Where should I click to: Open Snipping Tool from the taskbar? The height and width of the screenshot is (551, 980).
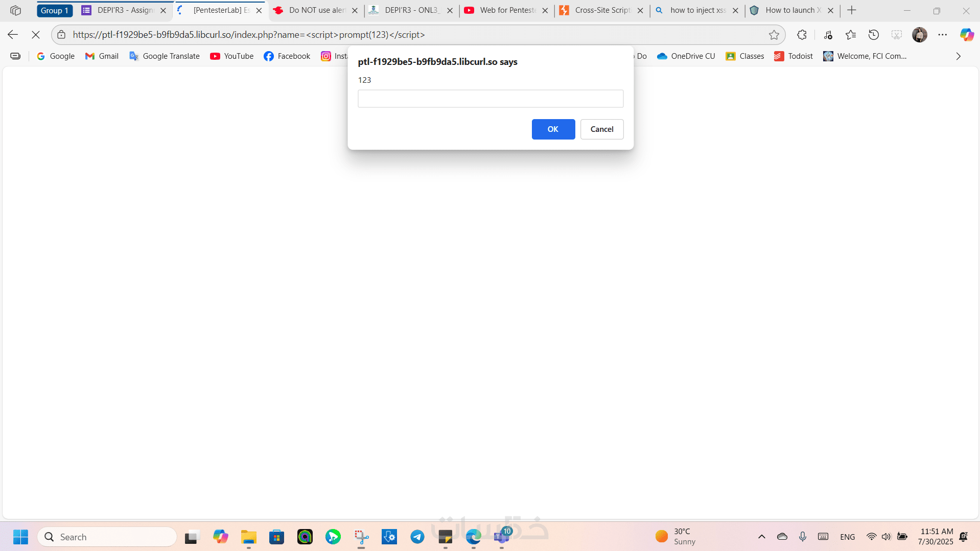[x=361, y=537]
